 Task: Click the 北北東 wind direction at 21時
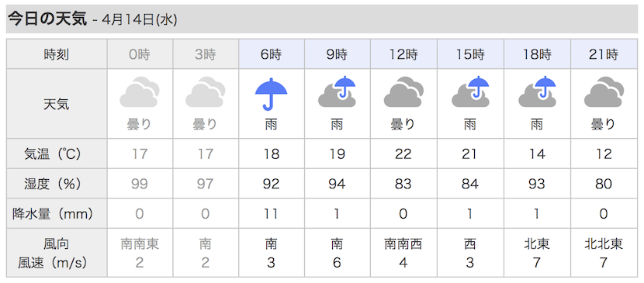pos(604,244)
